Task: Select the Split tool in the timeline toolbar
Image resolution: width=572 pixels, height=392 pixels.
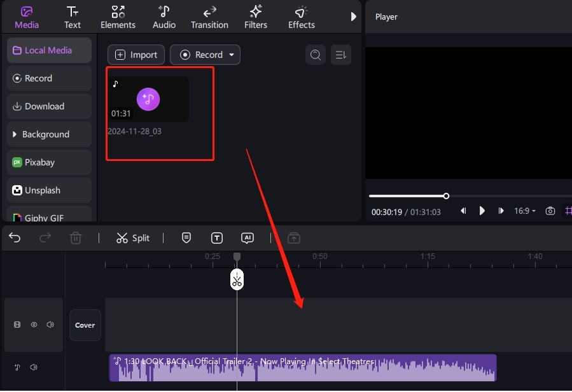Action: click(132, 238)
